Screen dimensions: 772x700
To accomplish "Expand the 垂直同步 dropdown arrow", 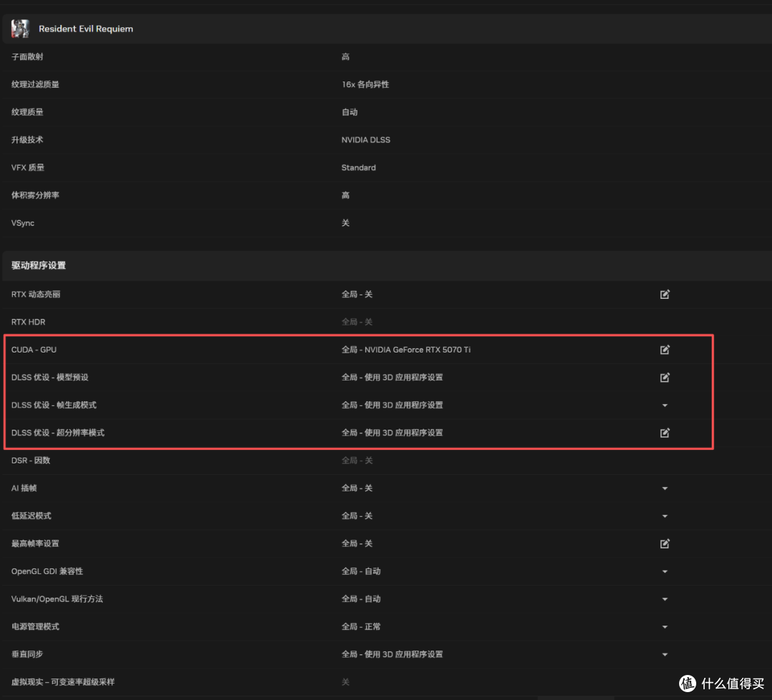I will pos(665,655).
